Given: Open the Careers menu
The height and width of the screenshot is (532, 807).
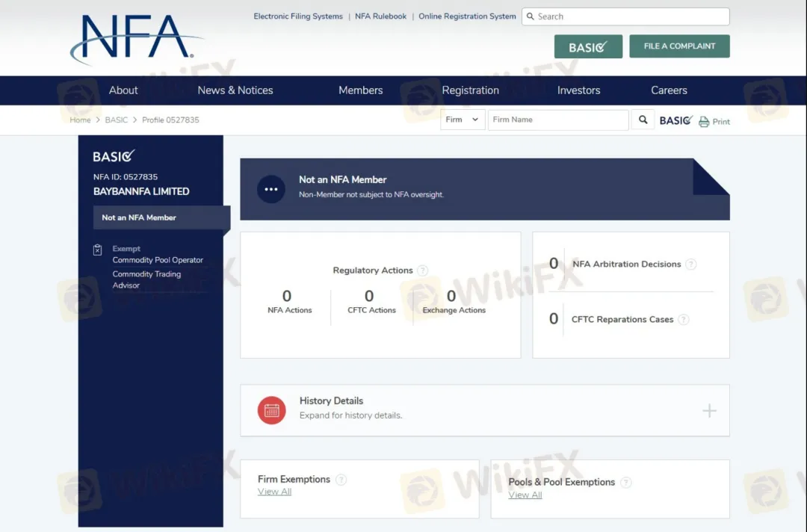Looking at the screenshot, I should pos(669,90).
